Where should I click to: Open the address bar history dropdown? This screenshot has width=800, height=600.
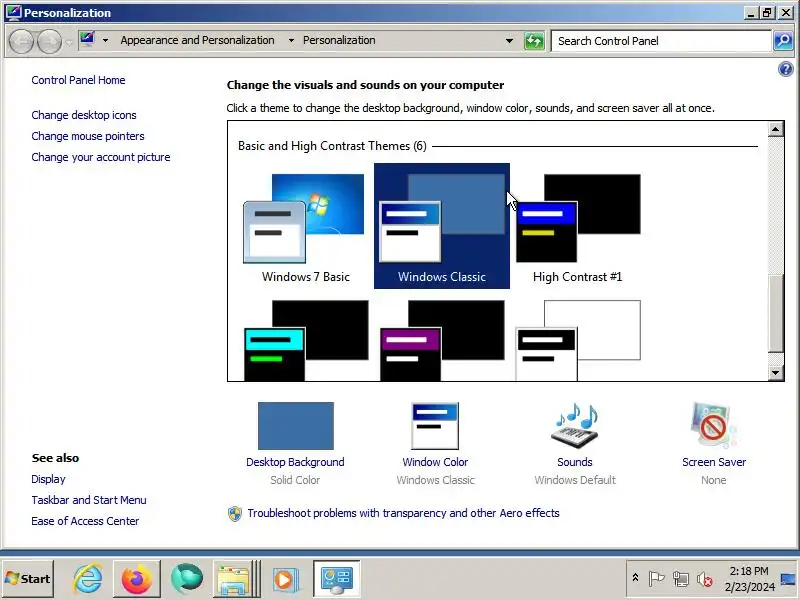(x=509, y=41)
